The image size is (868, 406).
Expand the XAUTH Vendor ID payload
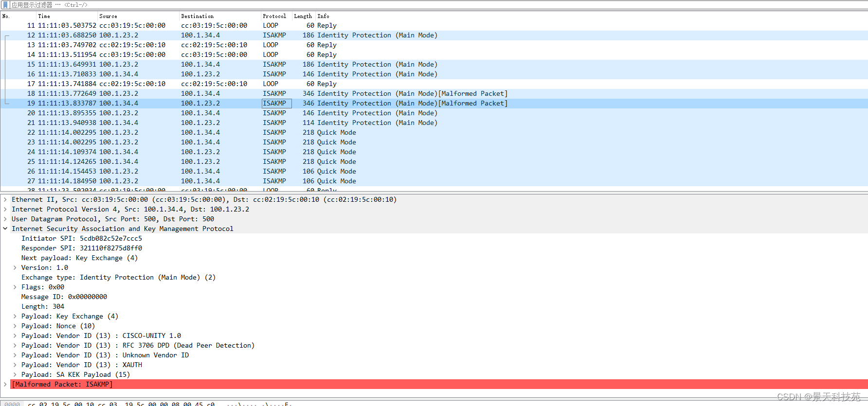pos(15,365)
